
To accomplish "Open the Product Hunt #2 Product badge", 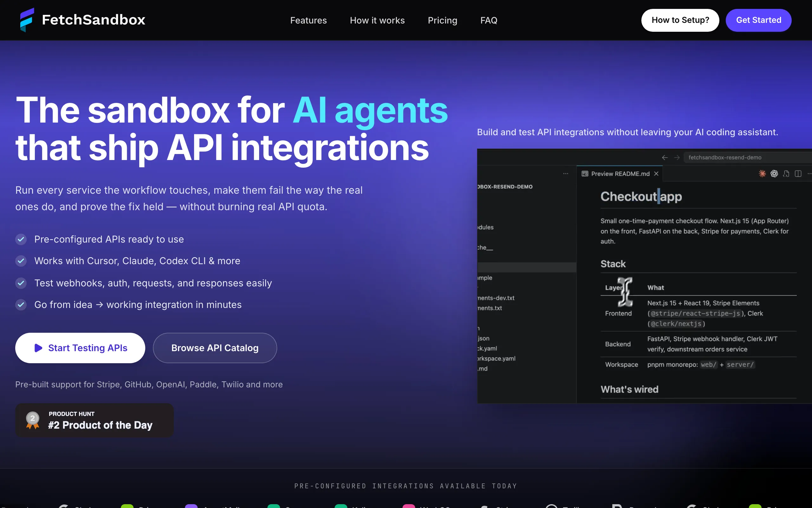I will (x=94, y=420).
